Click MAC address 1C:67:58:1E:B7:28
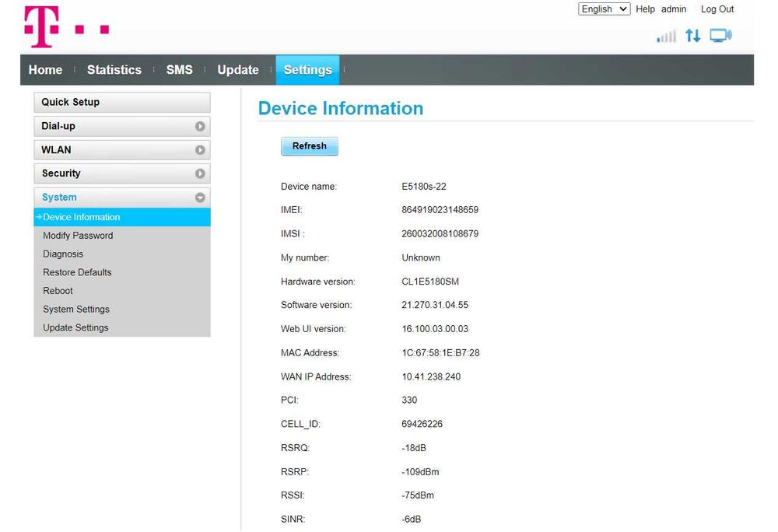The width and height of the screenshot is (778, 532). click(440, 353)
